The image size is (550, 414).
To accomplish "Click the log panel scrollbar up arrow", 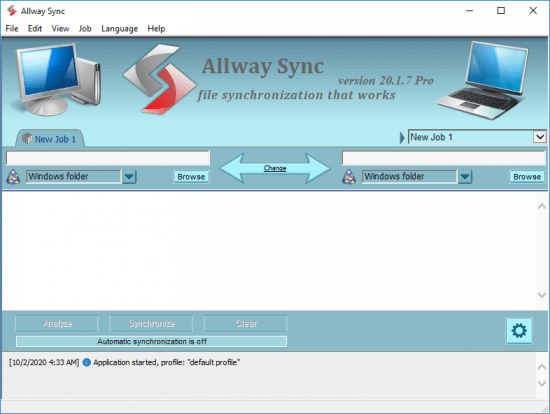I will point(542,367).
